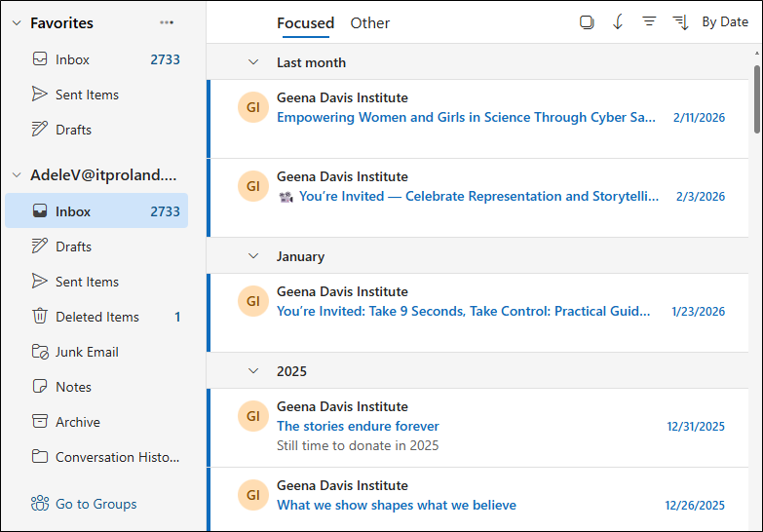Click the select all messages icon
Viewport: 763px width, 532px height.
(x=587, y=22)
